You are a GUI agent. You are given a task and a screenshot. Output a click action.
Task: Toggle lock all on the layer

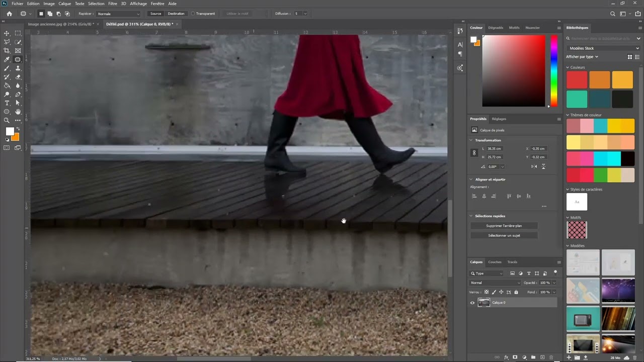point(516,292)
